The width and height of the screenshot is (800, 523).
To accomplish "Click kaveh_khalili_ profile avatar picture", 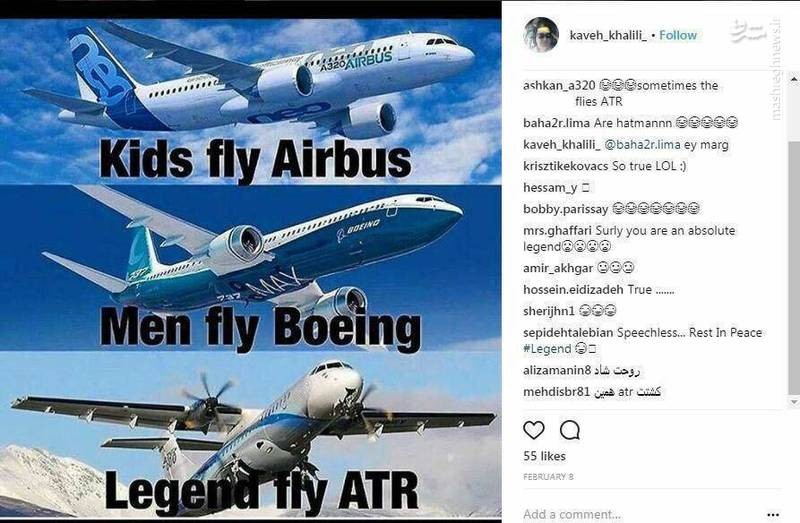I will 541,35.
